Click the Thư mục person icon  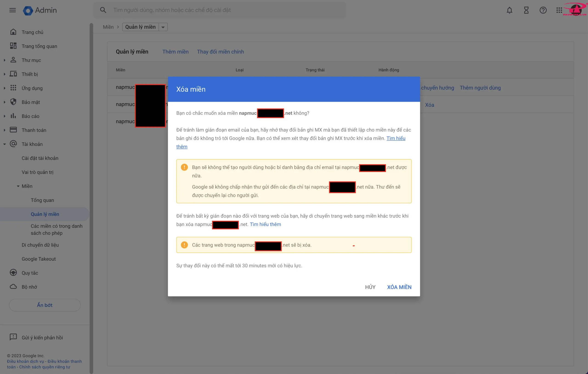[x=13, y=60]
